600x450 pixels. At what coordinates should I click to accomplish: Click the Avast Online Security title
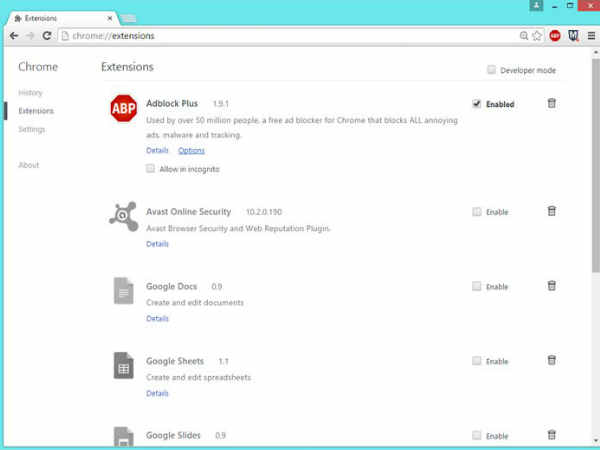189,212
